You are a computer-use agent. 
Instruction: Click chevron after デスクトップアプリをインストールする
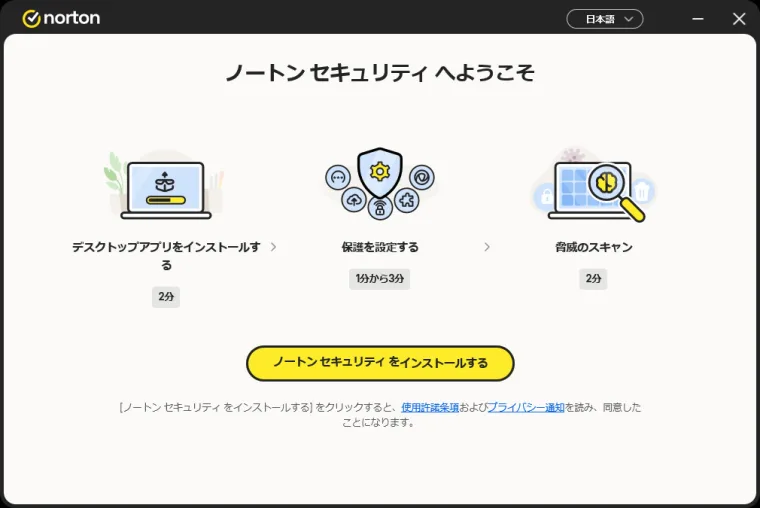(x=273, y=247)
